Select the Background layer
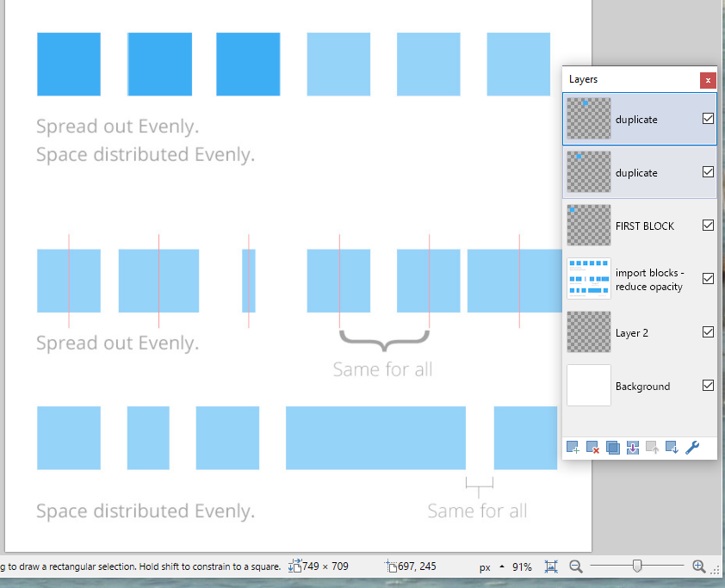 (x=640, y=386)
